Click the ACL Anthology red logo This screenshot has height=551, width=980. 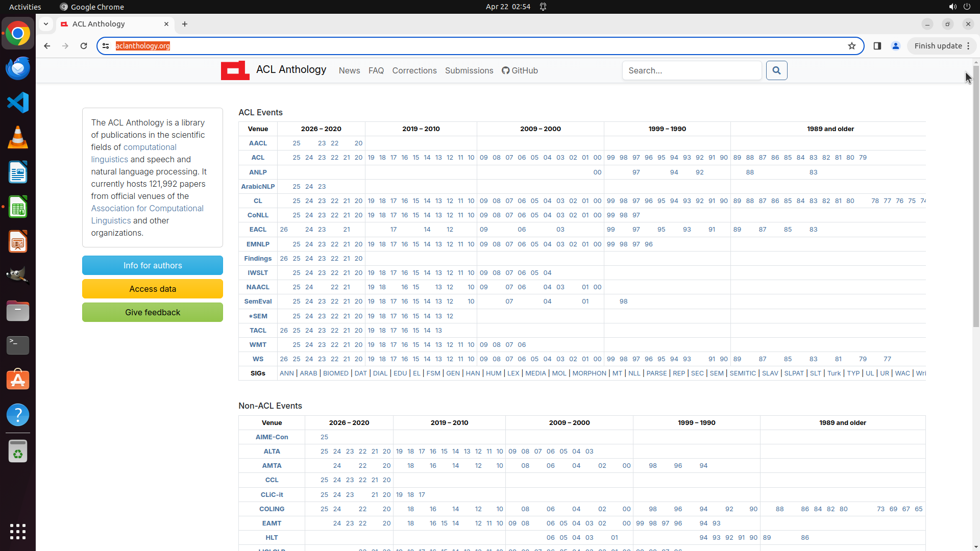tap(235, 70)
